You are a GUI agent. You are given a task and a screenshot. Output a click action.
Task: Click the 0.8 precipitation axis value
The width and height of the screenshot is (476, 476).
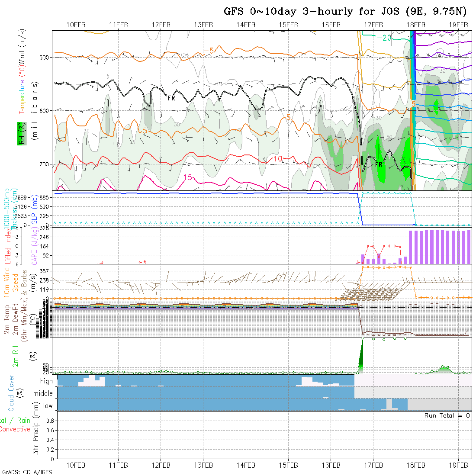pyautogui.click(x=50, y=421)
